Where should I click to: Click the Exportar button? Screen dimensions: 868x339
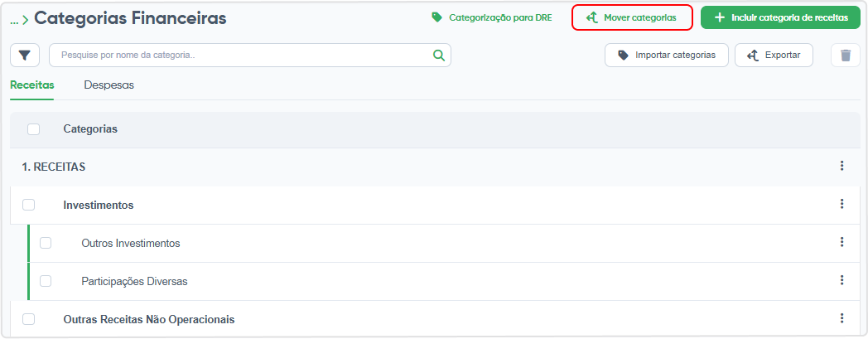point(774,56)
